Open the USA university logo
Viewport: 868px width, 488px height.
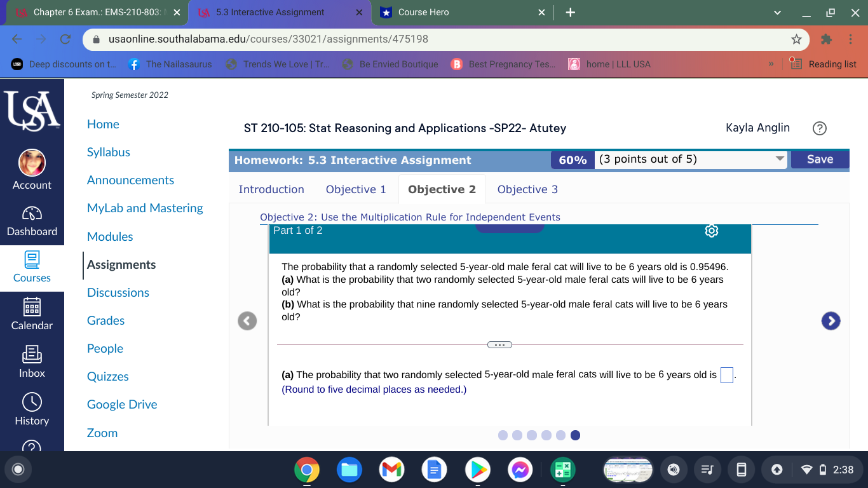pos(32,109)
